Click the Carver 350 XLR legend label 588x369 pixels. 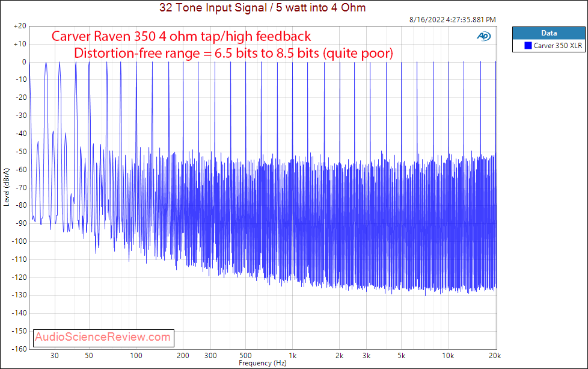point(557,45)
